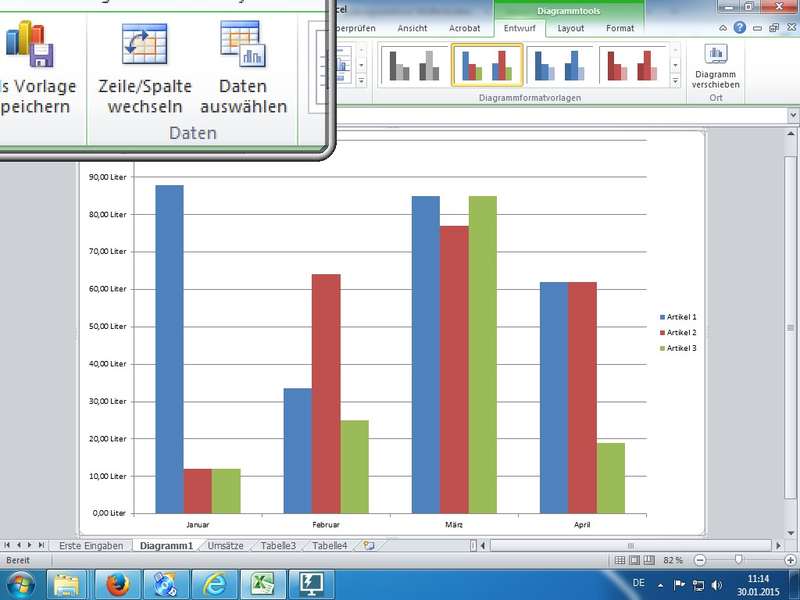
Task: Click the Excel taskbar icon
Action: (263, 585)
